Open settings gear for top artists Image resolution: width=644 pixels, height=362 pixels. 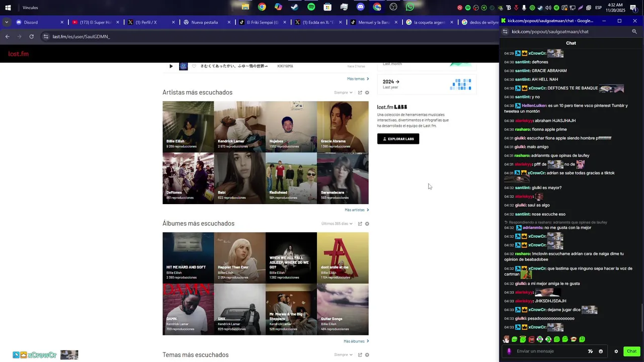pyautogui.click(x=367, y=93)
